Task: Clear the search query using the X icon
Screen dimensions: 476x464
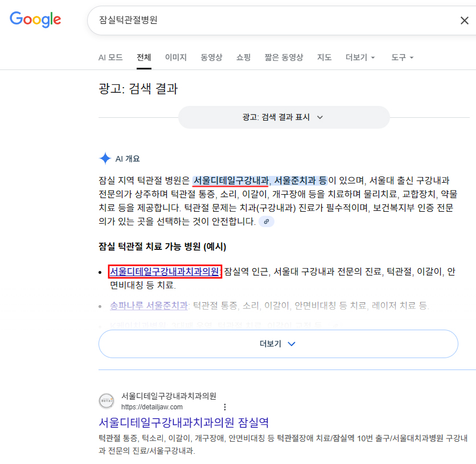Action: 464,20
